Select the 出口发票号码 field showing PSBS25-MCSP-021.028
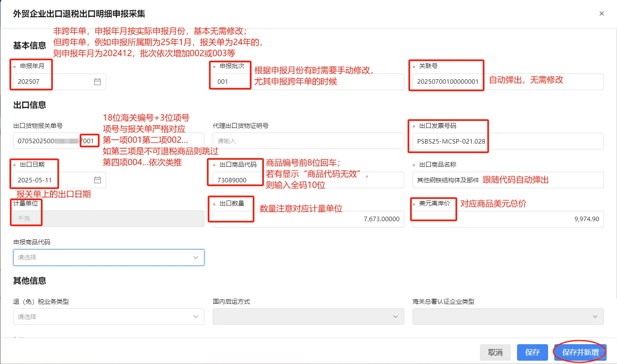 click(450, 140)
